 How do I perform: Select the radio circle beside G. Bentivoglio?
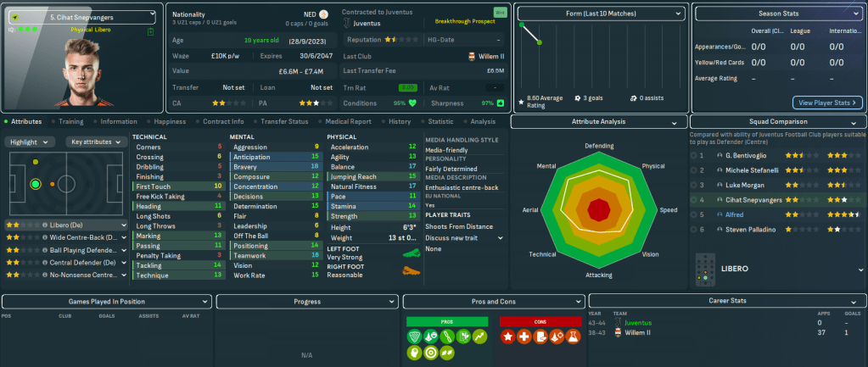tap(695, 156)
